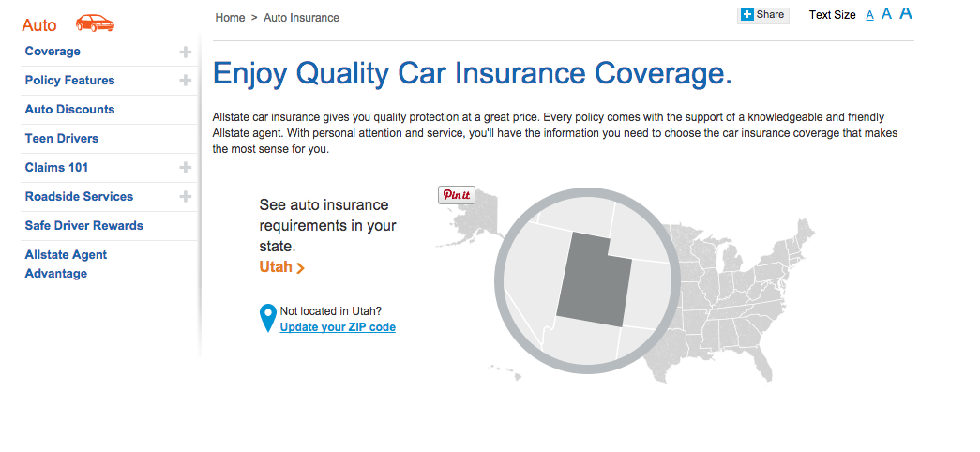Screen dimensions: 980x452
Task: Click the orange arrow next to Utah
Action: 301,267
